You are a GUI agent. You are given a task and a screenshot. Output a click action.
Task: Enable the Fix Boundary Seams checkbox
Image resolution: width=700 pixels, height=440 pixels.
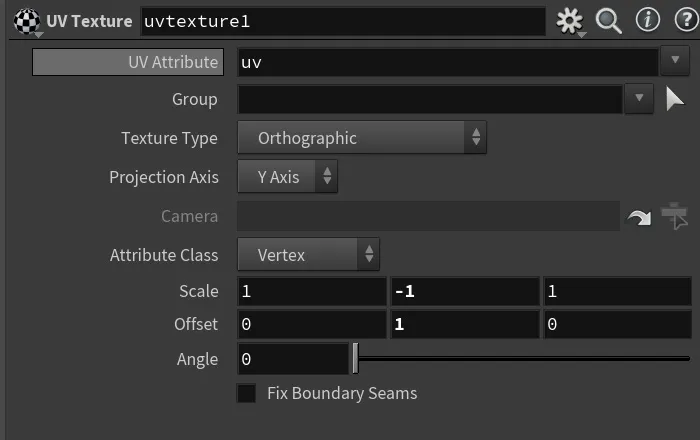[246, 393]
